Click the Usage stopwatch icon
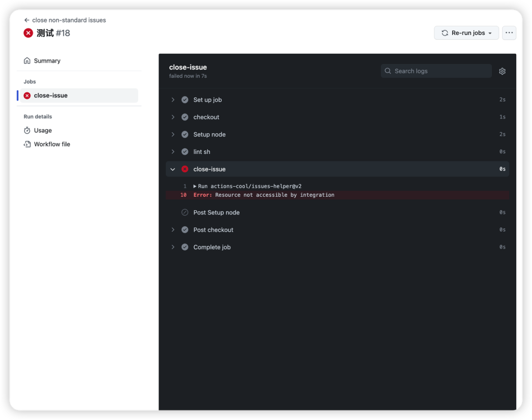The width and height of the screenshot is (532, 420). click(27, 130)
